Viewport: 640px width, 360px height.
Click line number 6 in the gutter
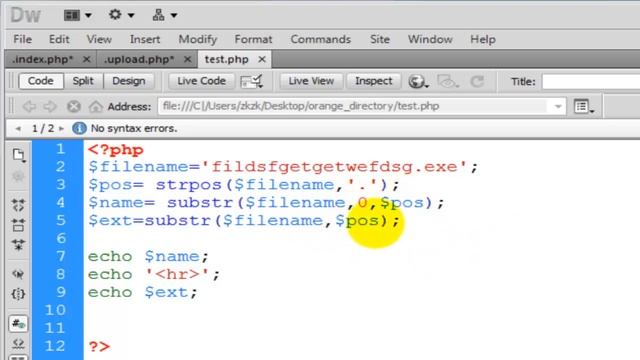tap(61, 238)
